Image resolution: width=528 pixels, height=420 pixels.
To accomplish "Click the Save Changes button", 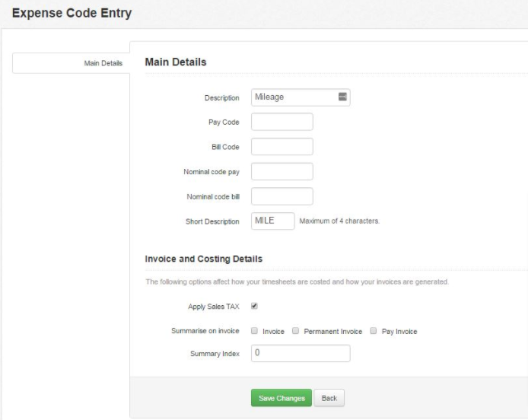I will click(x=281, y=398).
